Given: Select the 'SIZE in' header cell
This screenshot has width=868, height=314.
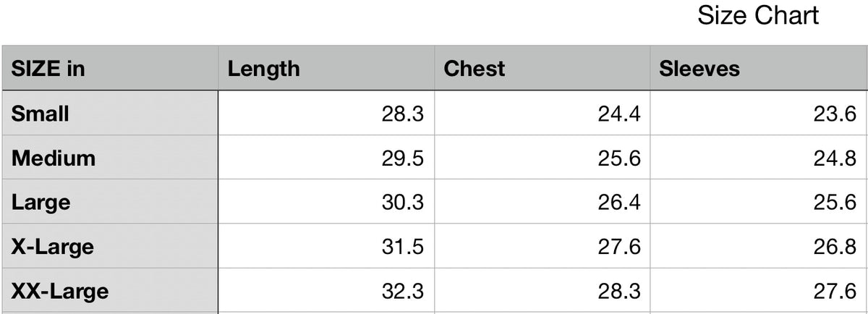Looking at the screenshot, I should (x=48, y=69).
